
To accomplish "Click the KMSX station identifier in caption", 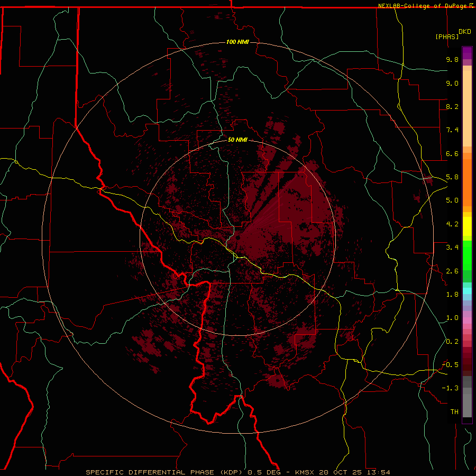I will [x=305, y=472].
